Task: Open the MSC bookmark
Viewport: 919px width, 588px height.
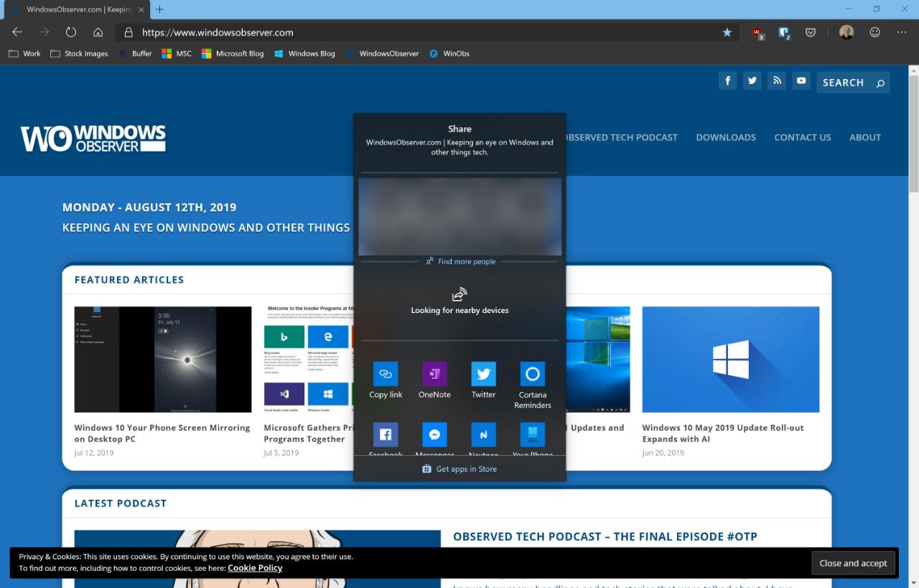Action: [x=177, y=53]
